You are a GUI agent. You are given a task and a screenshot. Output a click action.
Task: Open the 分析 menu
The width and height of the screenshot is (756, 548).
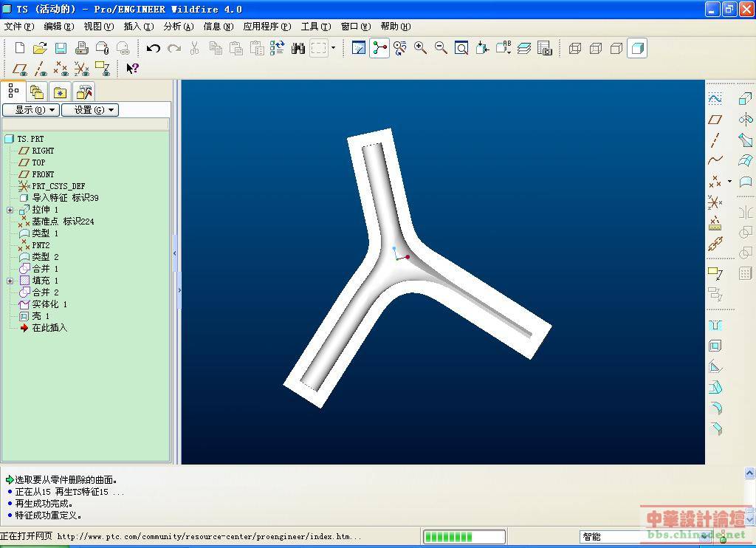click(178, 27)
